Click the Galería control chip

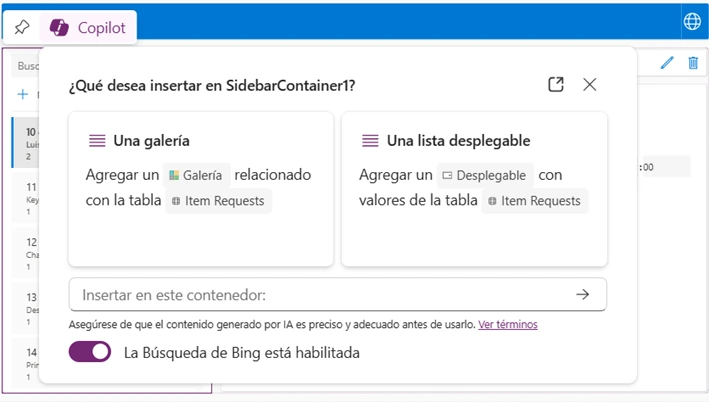196,175
